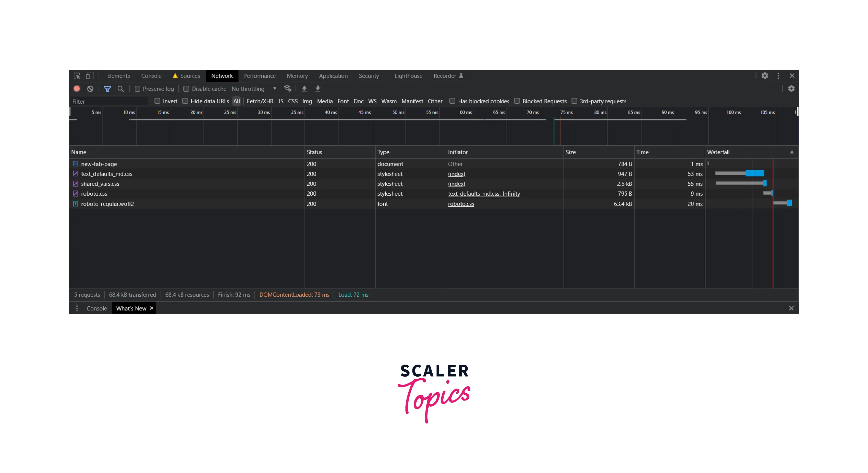Check Blocked Requests checkbox
868x473 pixels.
[x=517, y=101]
